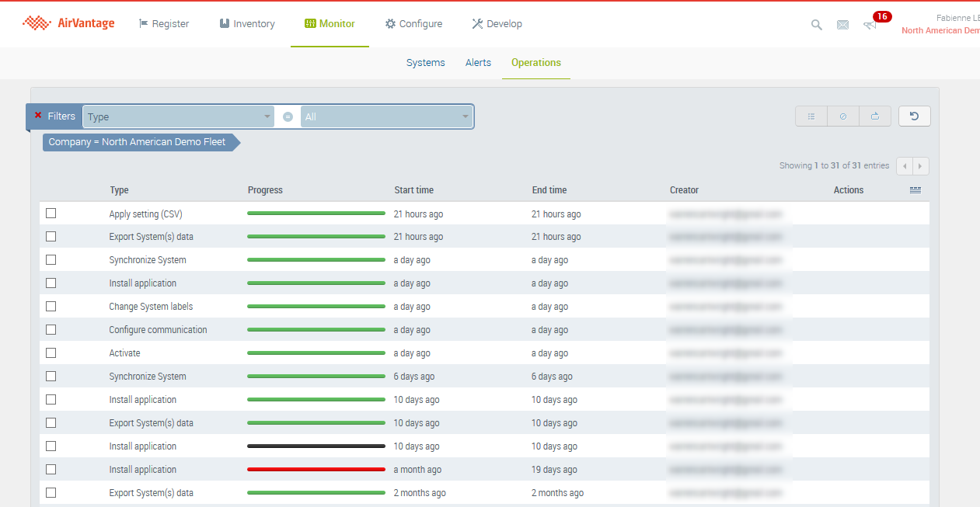Remove filters with the red X
This screenshot has width=980, height=507.
(38, 116)
